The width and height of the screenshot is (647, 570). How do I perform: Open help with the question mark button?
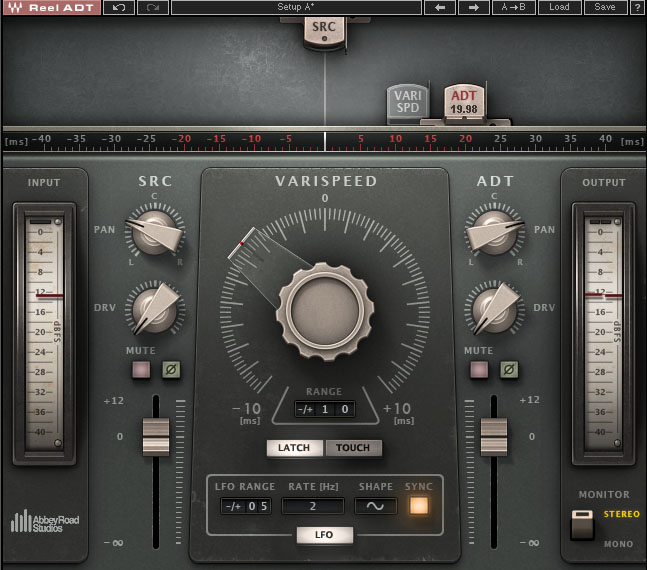(x=637, y=8)
